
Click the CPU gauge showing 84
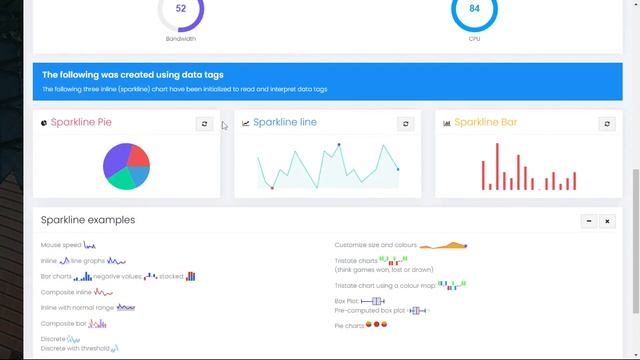pos(474,10)
